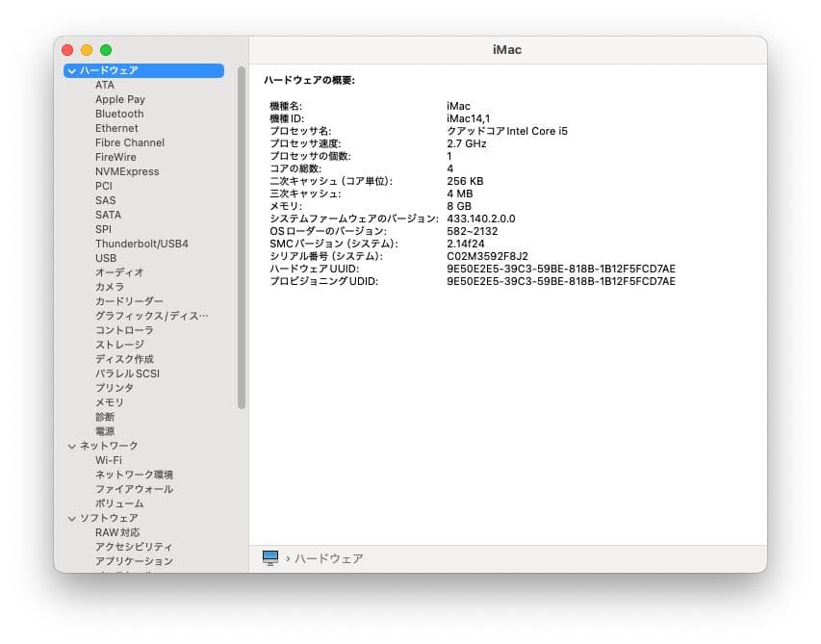Collapse the ネットワーク section chevron

72,446
